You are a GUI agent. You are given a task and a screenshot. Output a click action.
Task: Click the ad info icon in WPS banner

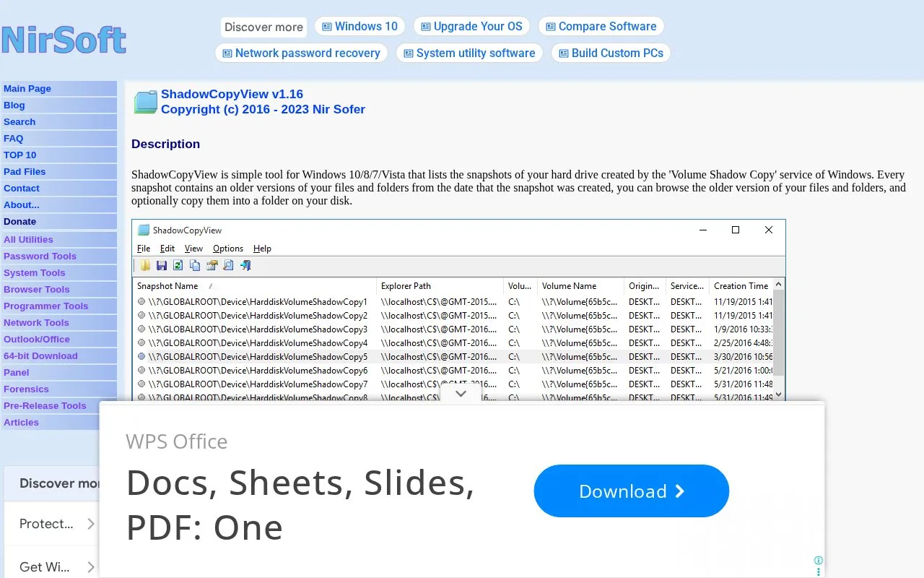(x=819, y=561)
